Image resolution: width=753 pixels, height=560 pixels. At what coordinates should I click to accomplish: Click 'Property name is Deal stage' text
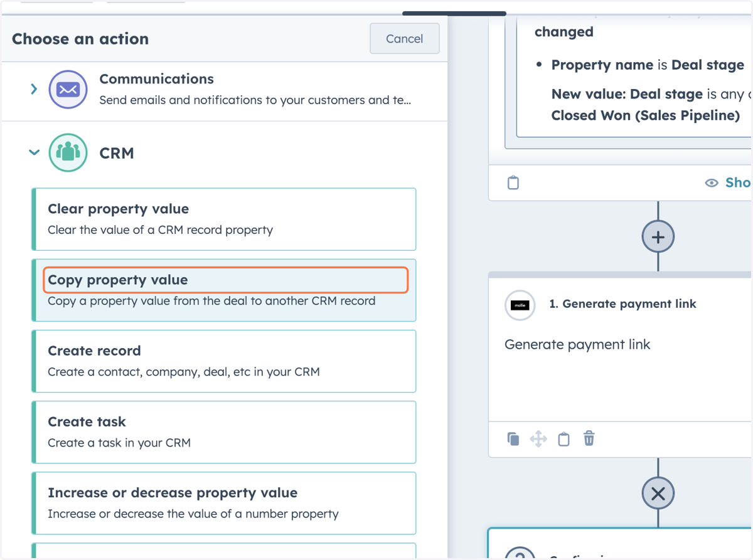coord(648,65)
